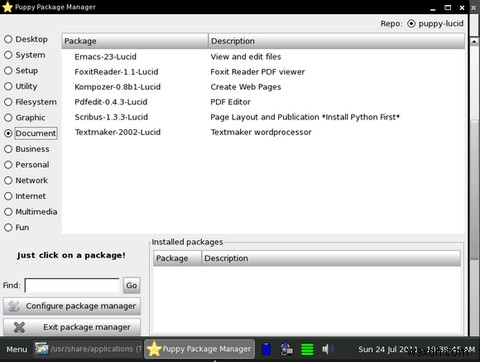
Task: Click the FoxitReader-1.1-Lucid package
Action: [x=116, y=72]
